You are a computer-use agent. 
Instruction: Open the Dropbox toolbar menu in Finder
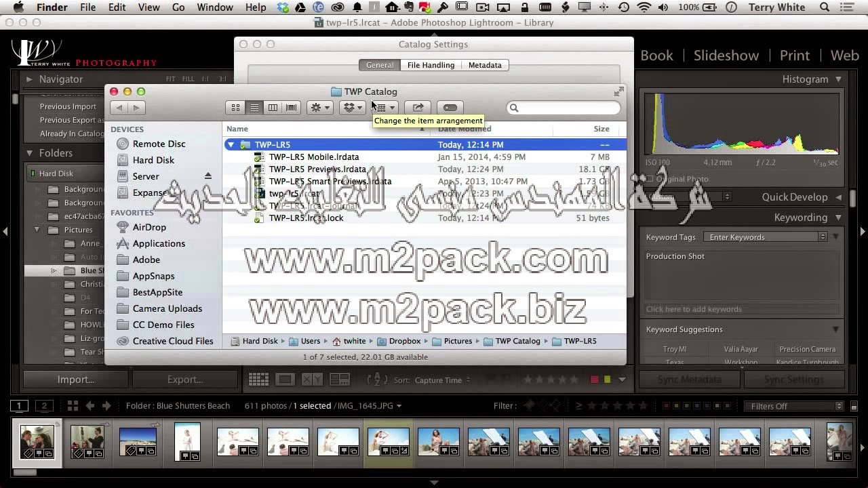point(351,108)
